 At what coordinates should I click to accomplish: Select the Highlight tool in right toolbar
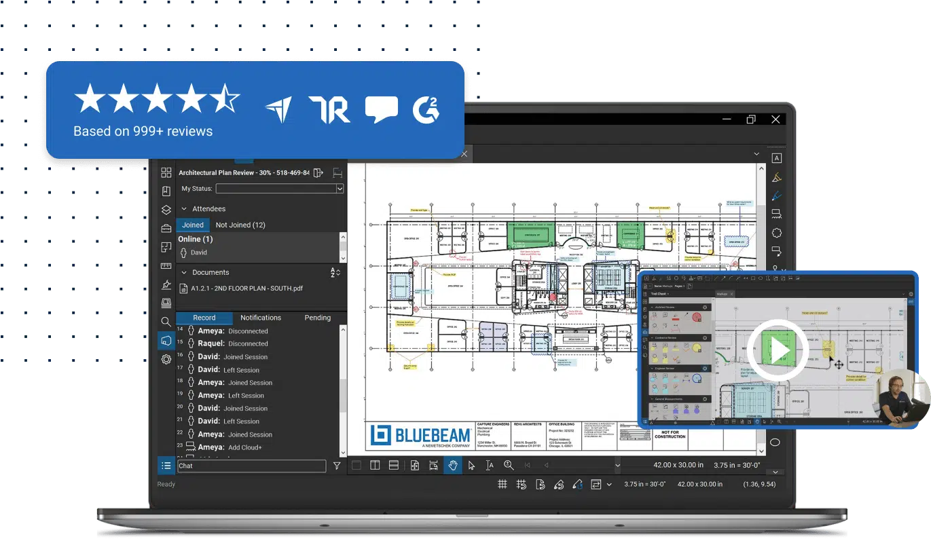(x=777, y=177)
